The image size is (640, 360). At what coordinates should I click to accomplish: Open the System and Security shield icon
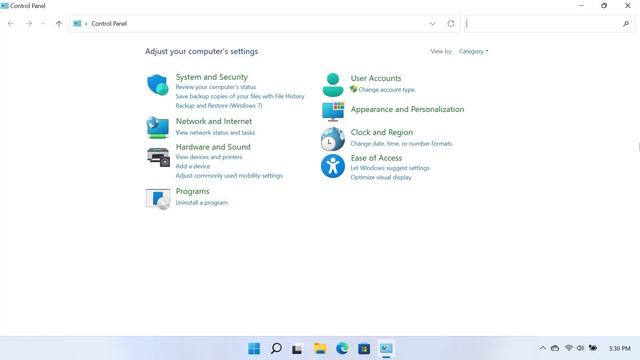pyautogui.click(x=158, y=85)
